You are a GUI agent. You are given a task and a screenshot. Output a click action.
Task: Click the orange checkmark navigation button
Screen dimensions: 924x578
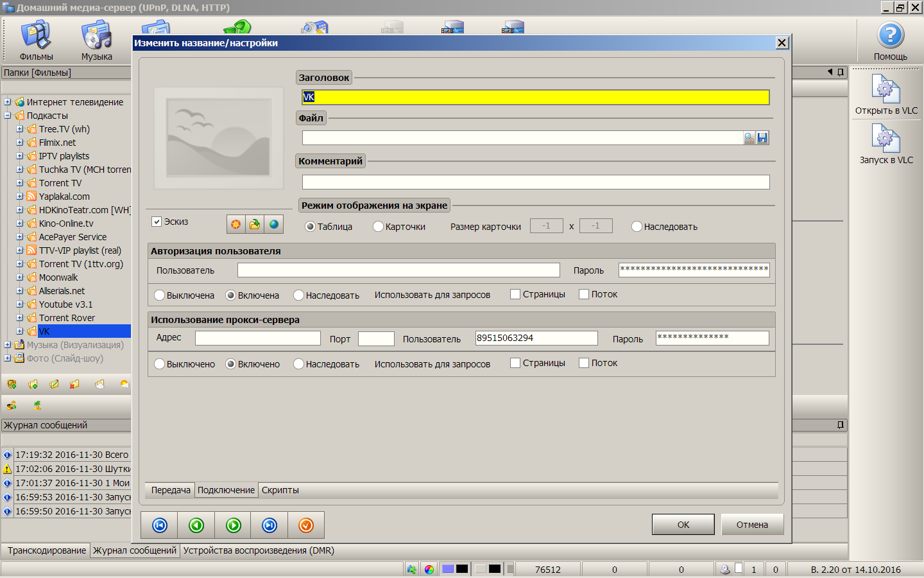(x=306, y=525)
